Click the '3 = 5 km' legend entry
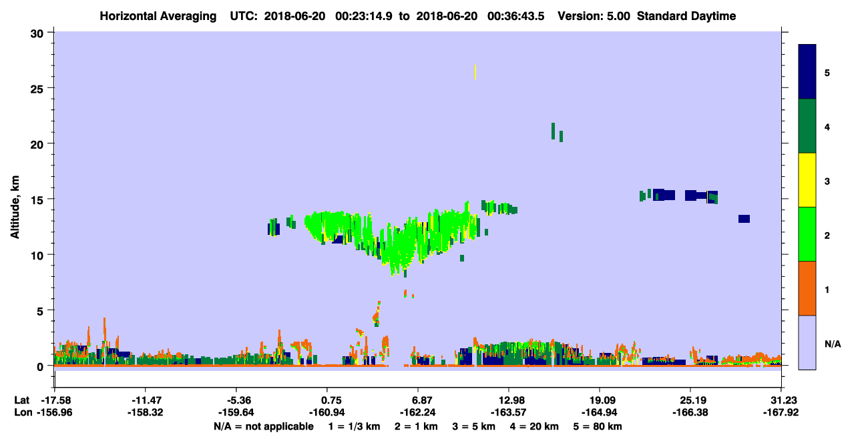The image size is (868, 445). 475,426
